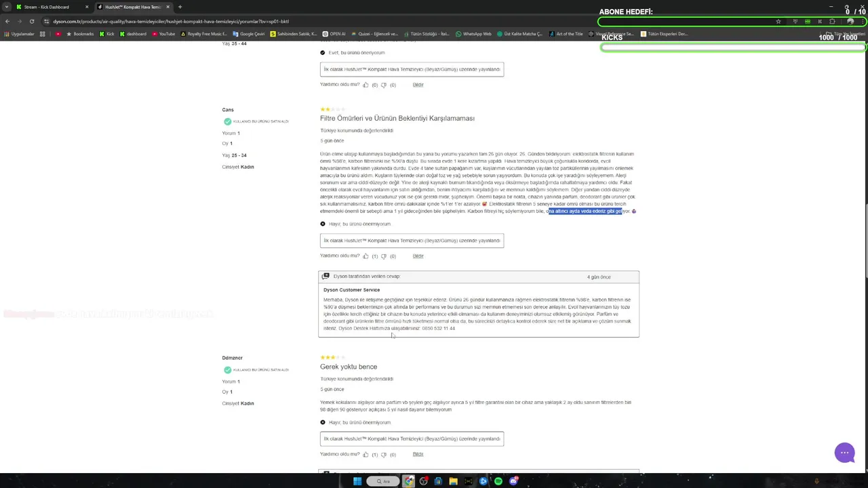Open the Royalty Free Music bookmark
The height and width of the screenshot is (488, 868).
coord(203,34)
